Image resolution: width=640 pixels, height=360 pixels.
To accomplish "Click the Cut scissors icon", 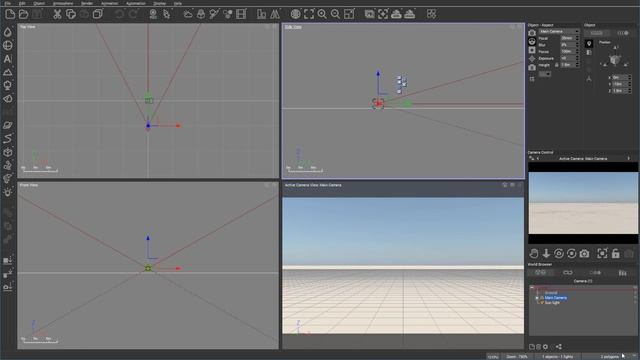I will click(57, 14).
